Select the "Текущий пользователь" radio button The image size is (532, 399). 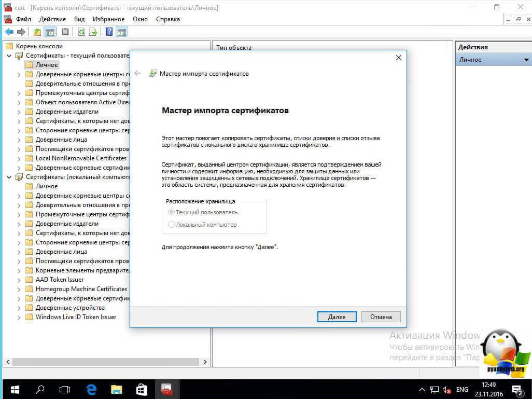(x=172, y=212)
